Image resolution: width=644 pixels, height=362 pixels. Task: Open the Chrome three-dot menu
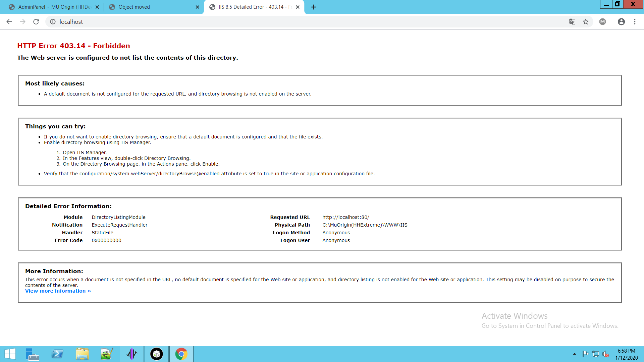[635, 22]
